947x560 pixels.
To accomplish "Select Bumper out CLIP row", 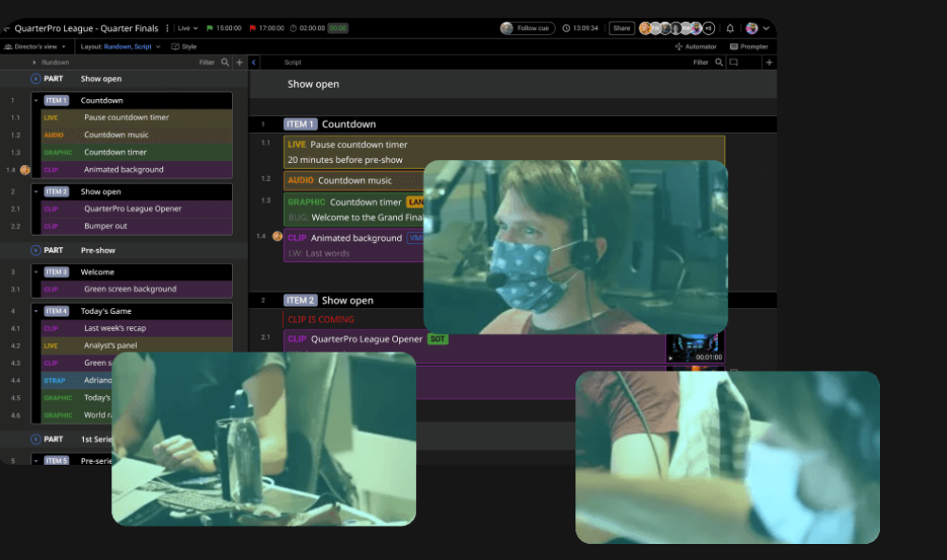I will tap(137, 226).
